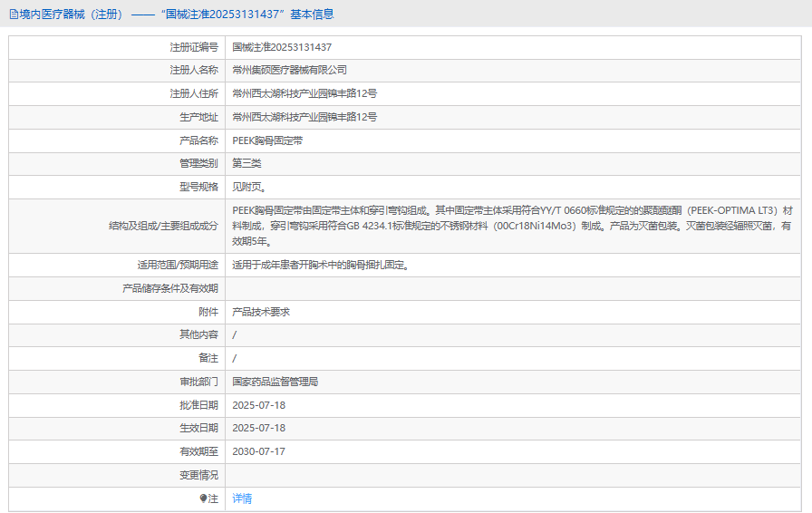
Task: Click the 审批部门 row label
Action: click(x=198, y=382)
